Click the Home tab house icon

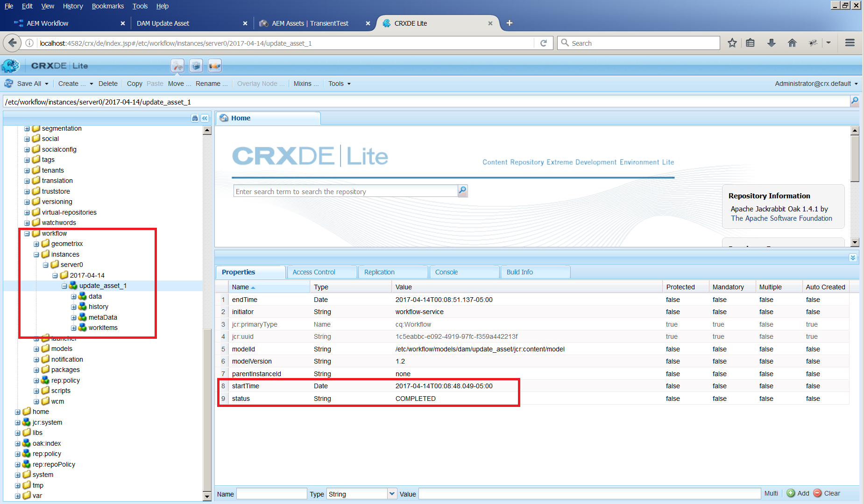click(x=224, y=118)
